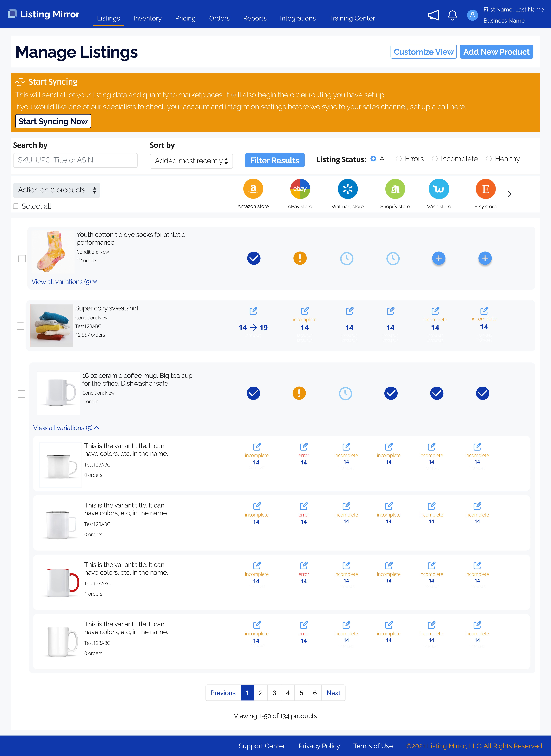The width and height of the screenshot is (551, 756).
Task: Check the Select all checkbox
Action: [x=16, y=206]
